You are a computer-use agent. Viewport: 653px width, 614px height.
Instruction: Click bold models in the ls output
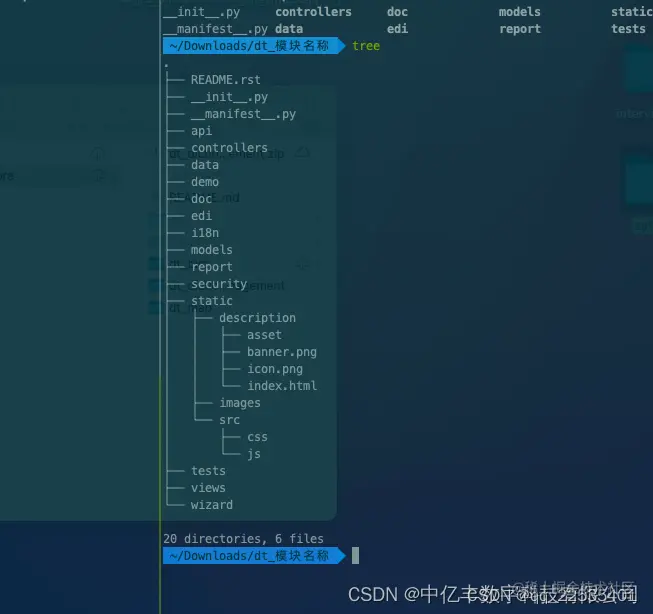coord(519,12)
